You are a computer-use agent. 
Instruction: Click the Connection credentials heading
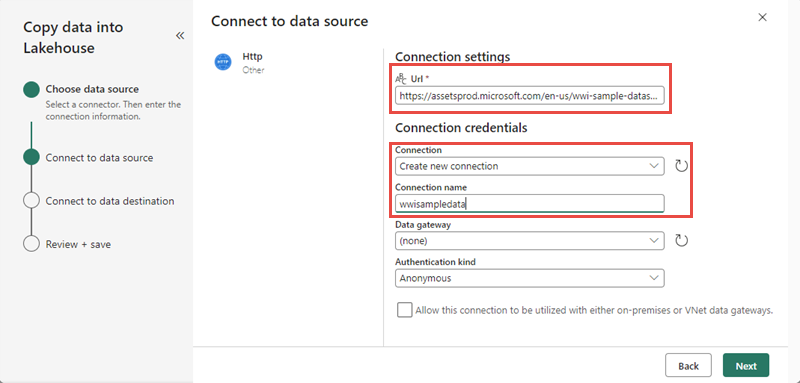pos(461,128)
